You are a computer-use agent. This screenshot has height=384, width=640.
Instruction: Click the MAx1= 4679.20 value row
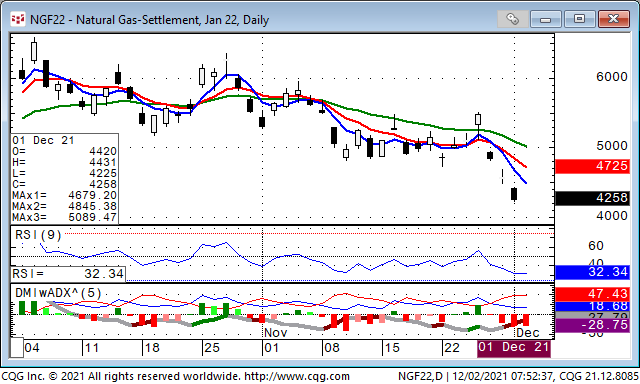pyautogui.click(x=64, y=195)
